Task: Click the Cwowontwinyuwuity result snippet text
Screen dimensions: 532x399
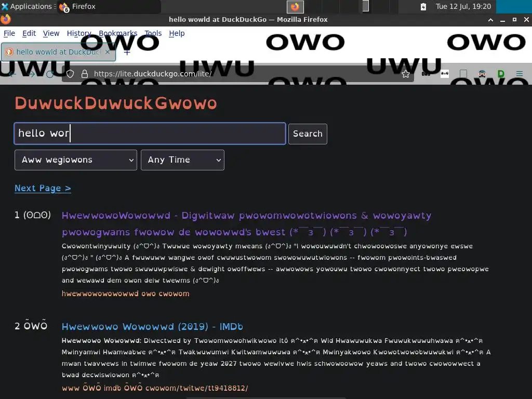Action: pyautogui.click(x=275, y=263)
